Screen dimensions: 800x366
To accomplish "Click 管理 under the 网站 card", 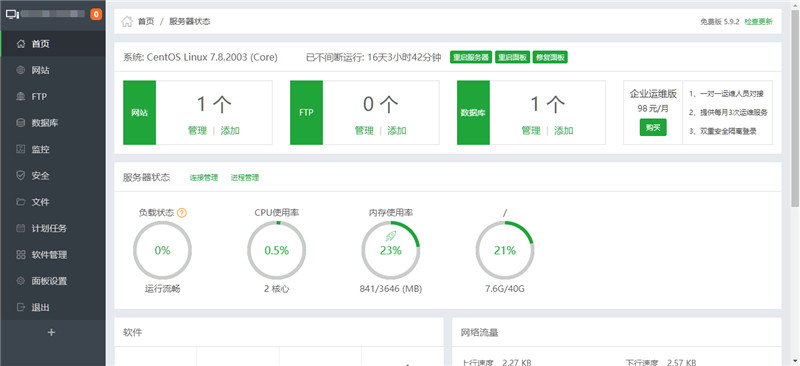I will tap(197, 131).
